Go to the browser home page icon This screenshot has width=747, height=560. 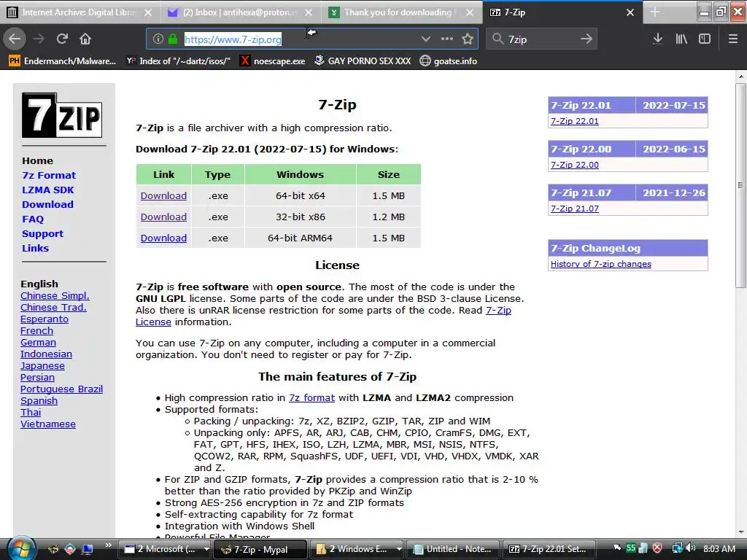(x=85, y=39)
